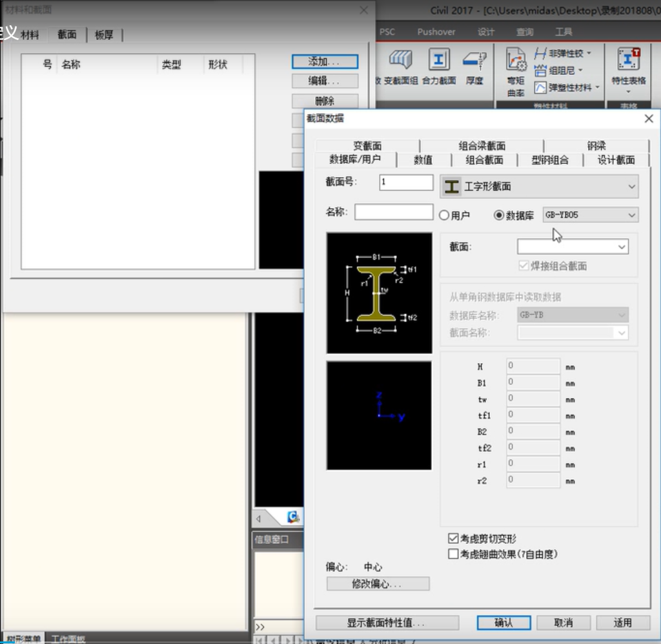Enable 考虑翘曲效果(7自由度) checkbox
This screenshot has height=644, width=661.
[x=453, y=554]
